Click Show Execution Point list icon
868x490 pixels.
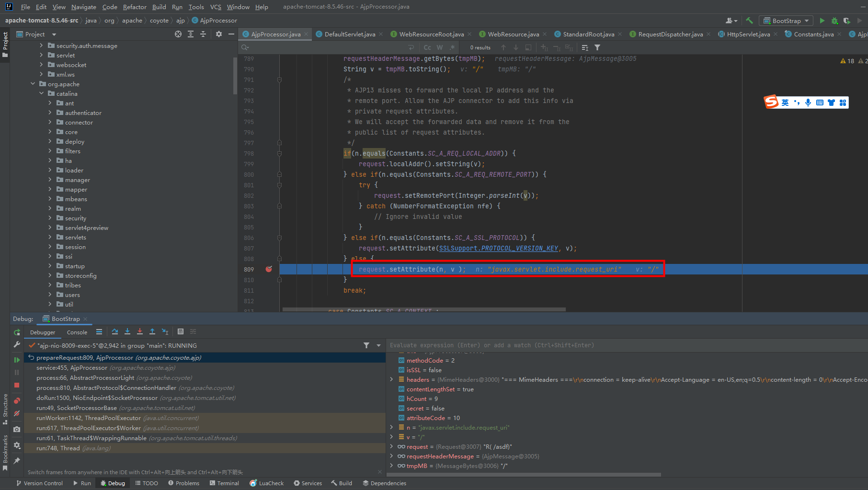pyautogui.click(x=99, y=331)
